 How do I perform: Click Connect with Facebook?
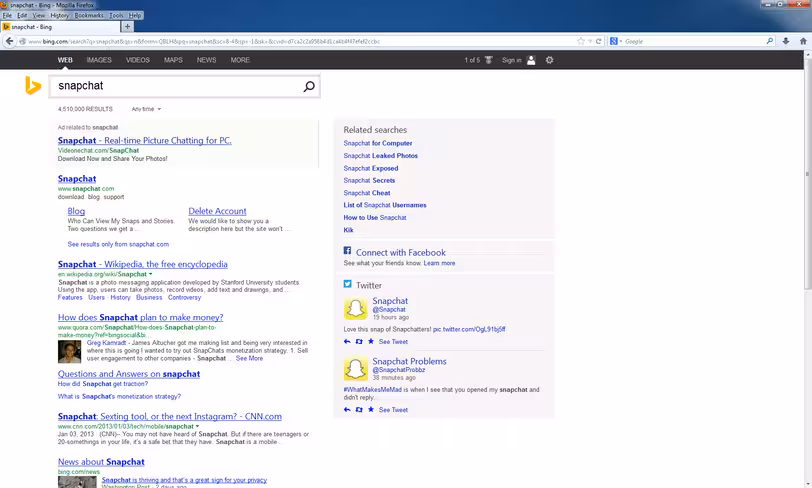400,252
